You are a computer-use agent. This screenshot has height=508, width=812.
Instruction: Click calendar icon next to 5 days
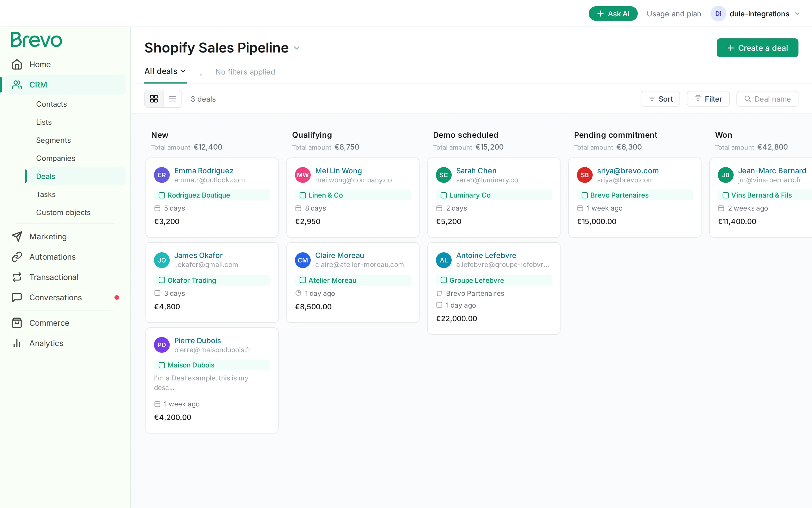157,208
